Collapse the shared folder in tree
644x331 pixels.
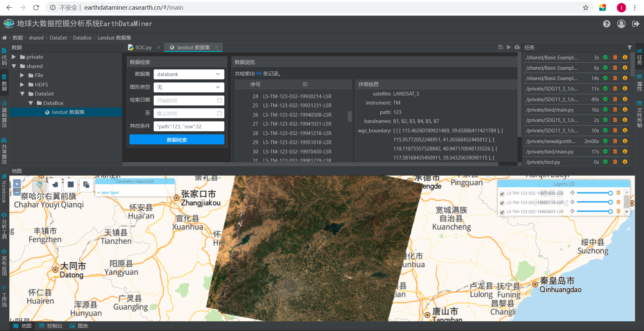pyautogui.click(x=14, y=66)
